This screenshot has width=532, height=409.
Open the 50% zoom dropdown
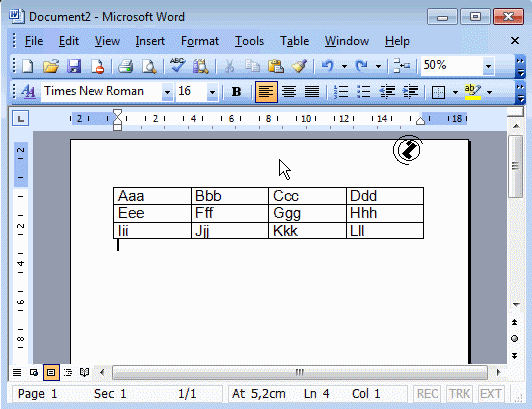pos(488,66)
